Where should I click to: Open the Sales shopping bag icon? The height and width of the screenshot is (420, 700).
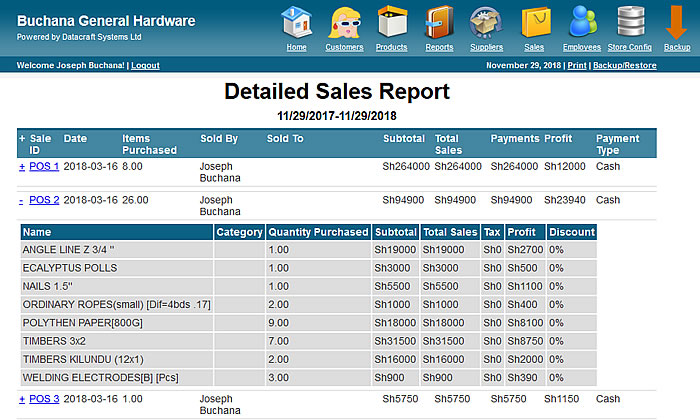click(534, 22)
